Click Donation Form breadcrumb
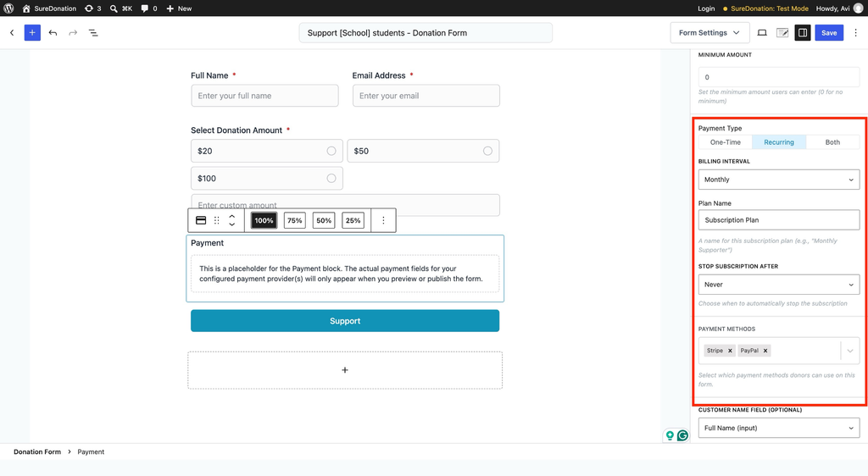The image size is (868, 476). [x=37, y=451]
